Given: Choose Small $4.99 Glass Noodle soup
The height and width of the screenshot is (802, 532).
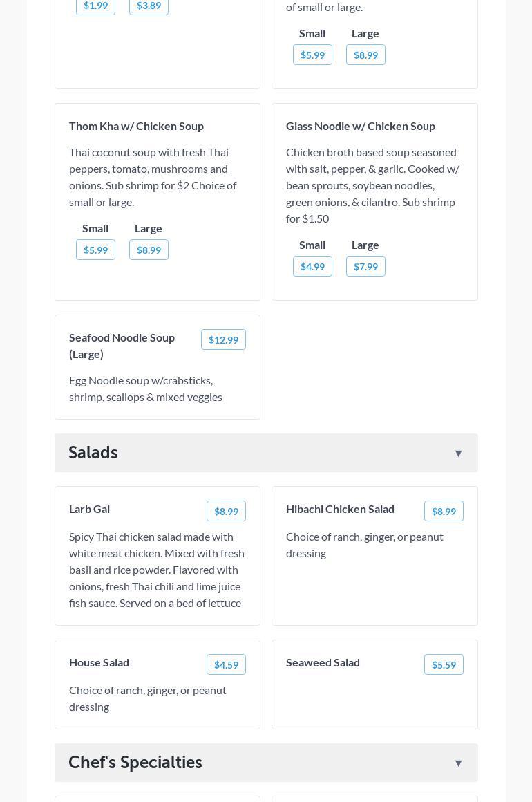Looking at the screenshot, I should point(312,267).
